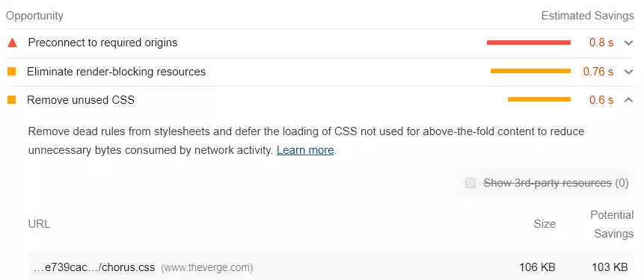Click the red triangle warning icon
644x280 pixels.
(x=12, y=43)
